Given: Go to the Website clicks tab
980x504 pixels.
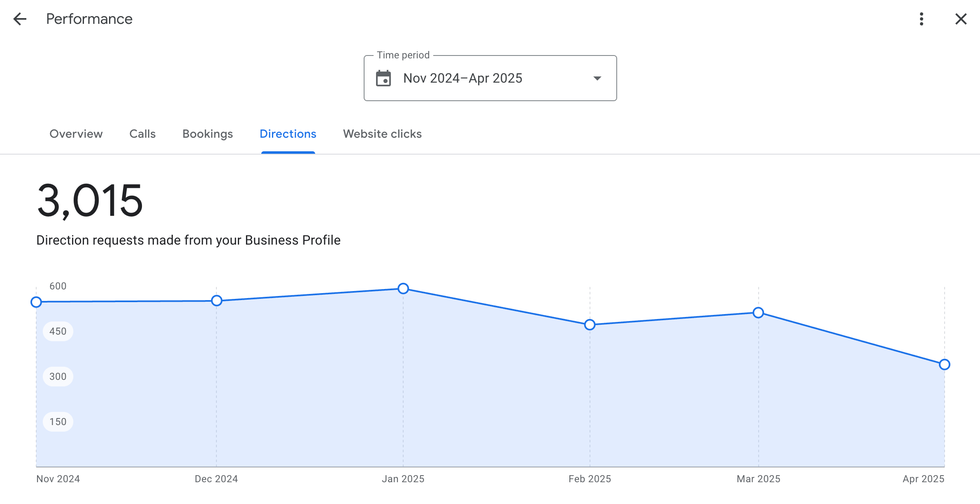Looking at the screenshot, I should [x=382, y=134].
